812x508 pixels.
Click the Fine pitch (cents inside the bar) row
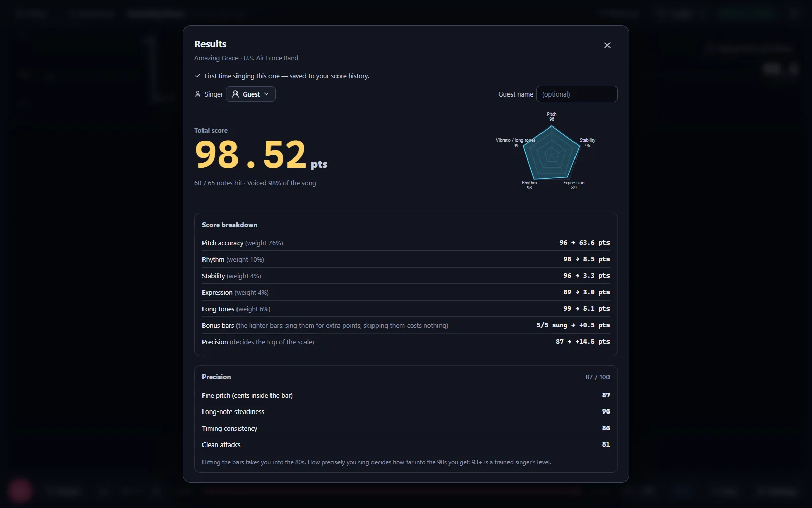(x=406, y=395)
